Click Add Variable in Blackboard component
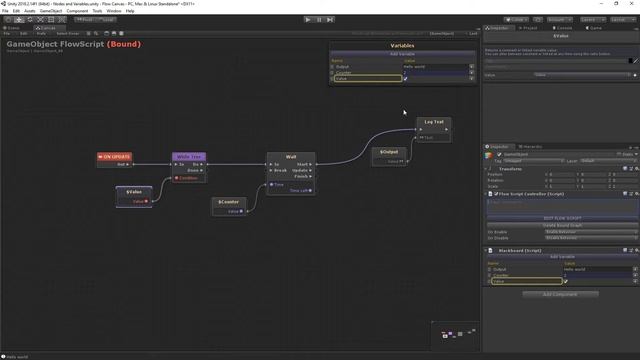The width and height of the screenshot is (640, 360). 562,257
